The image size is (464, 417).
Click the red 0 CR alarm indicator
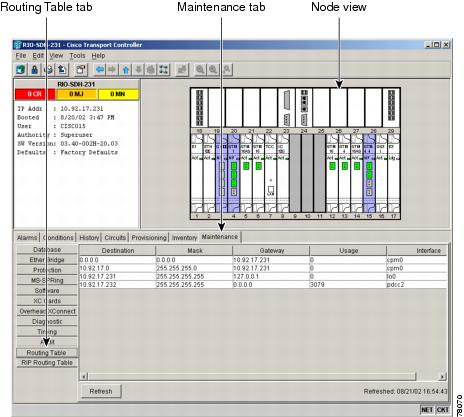[x=35, y=94]
